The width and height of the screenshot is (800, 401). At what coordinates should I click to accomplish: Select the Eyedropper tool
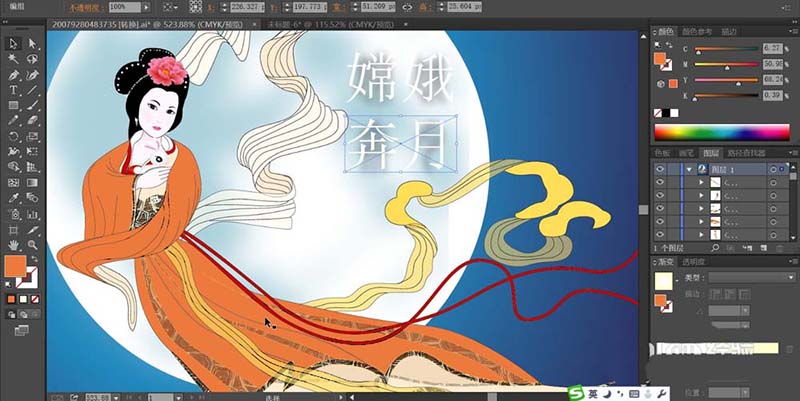(x=14, y=198)
